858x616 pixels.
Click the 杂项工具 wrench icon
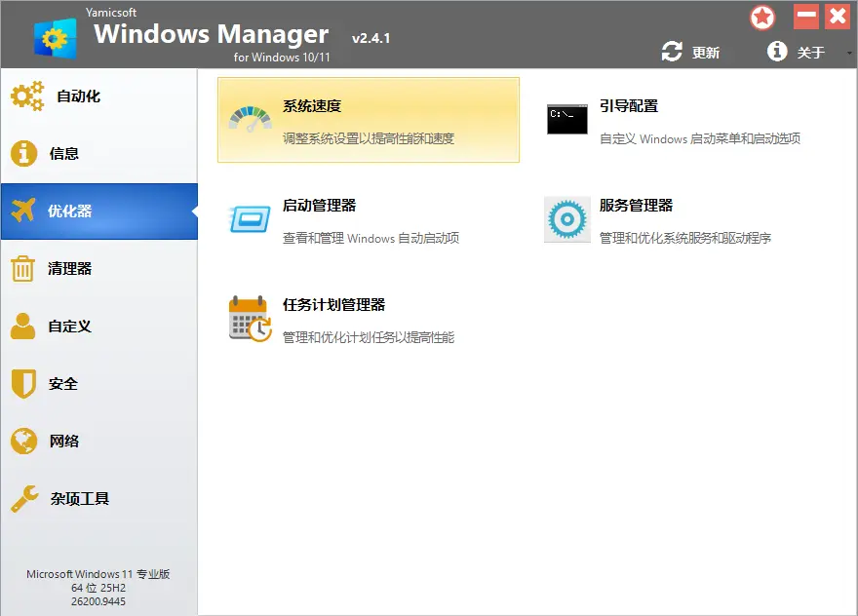point(24,498)
